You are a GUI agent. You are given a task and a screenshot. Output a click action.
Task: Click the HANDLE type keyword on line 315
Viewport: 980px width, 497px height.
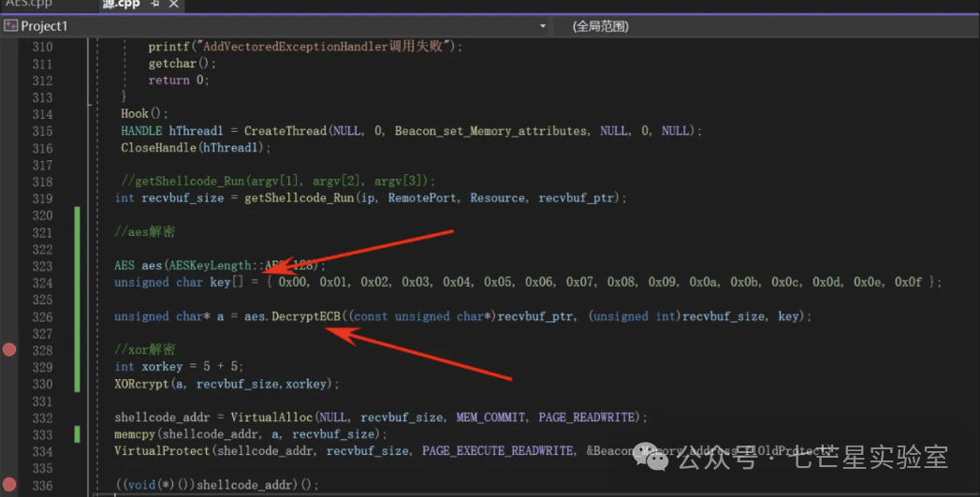[141, 131]
